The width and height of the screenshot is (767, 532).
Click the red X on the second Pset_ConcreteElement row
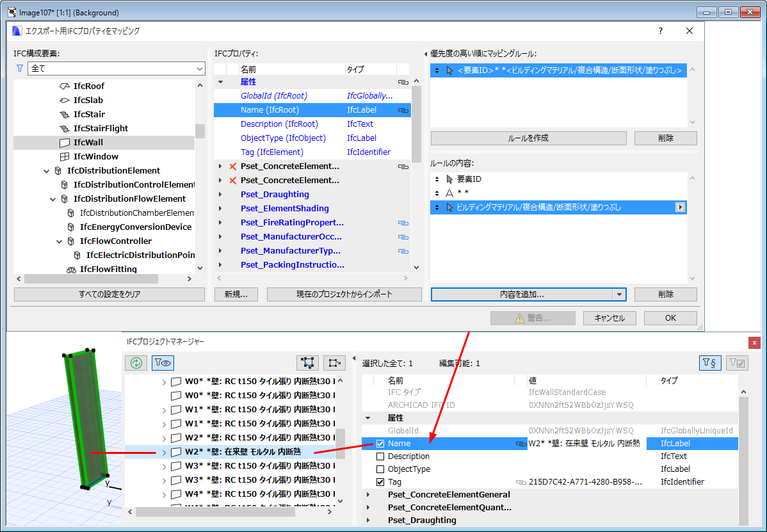click(x=233, y=181)
